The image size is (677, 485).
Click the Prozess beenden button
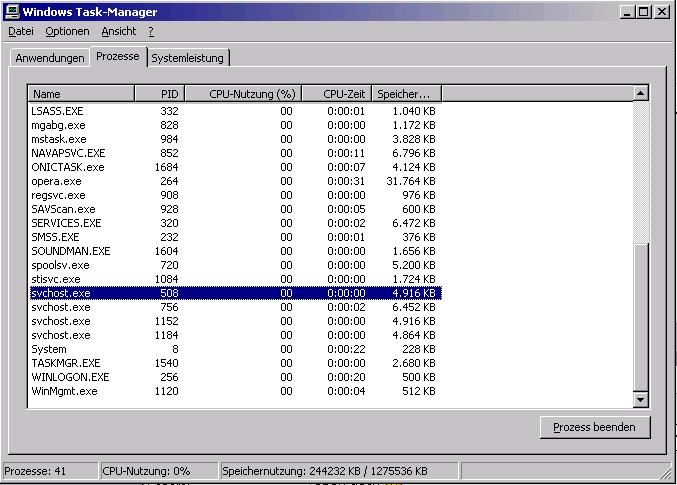click(595, 427)
